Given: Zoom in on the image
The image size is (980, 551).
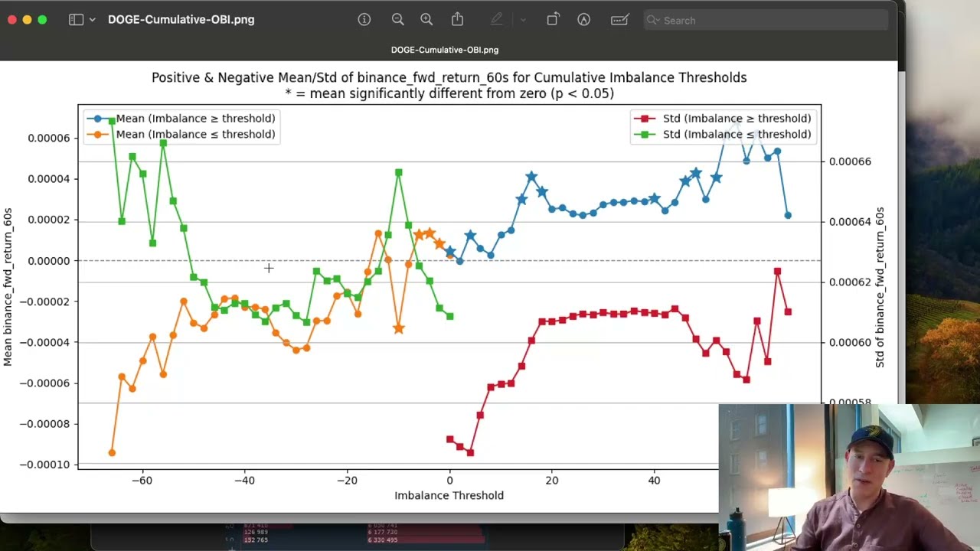Looking at the screenshot, I should (x=426, y=20).
